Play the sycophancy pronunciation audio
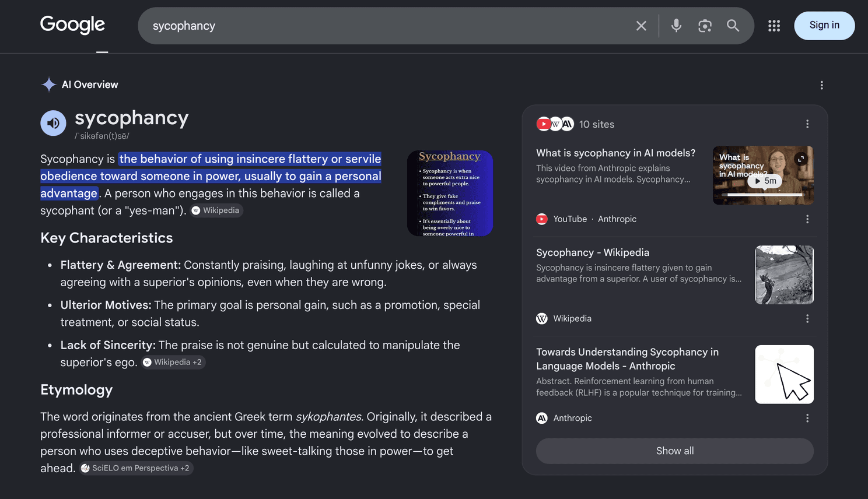The width and height of the screenshot is (868, 499). coord(53,123)
